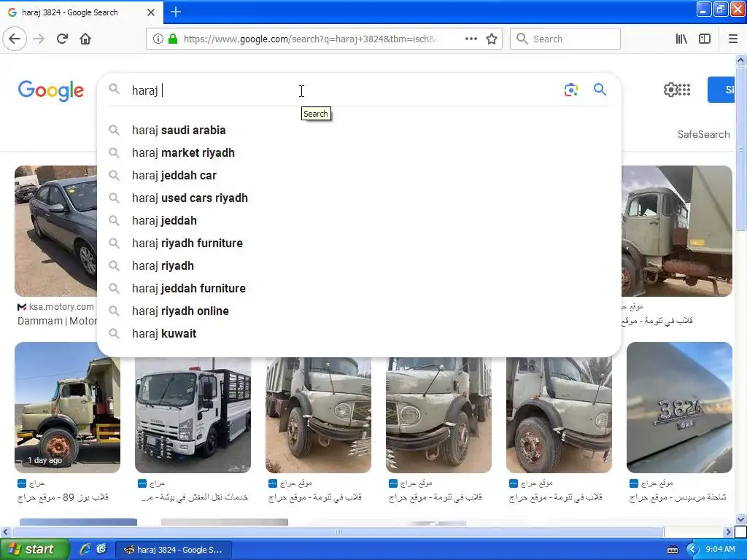Screen dimensions: 747x560
Task: Click the blue Sign in button
Action: 721,90
